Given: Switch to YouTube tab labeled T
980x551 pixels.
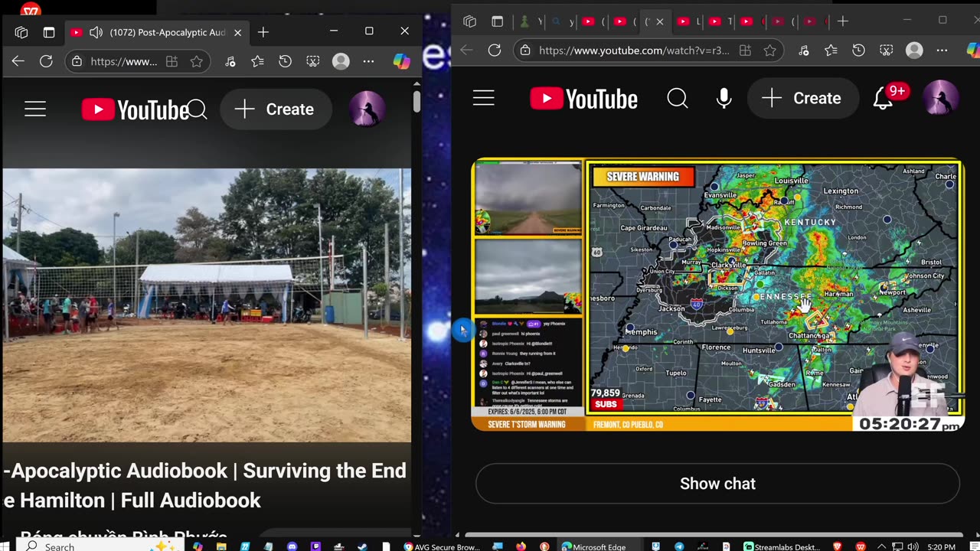Looking at the screenshot, I should [x=720, y=21].
